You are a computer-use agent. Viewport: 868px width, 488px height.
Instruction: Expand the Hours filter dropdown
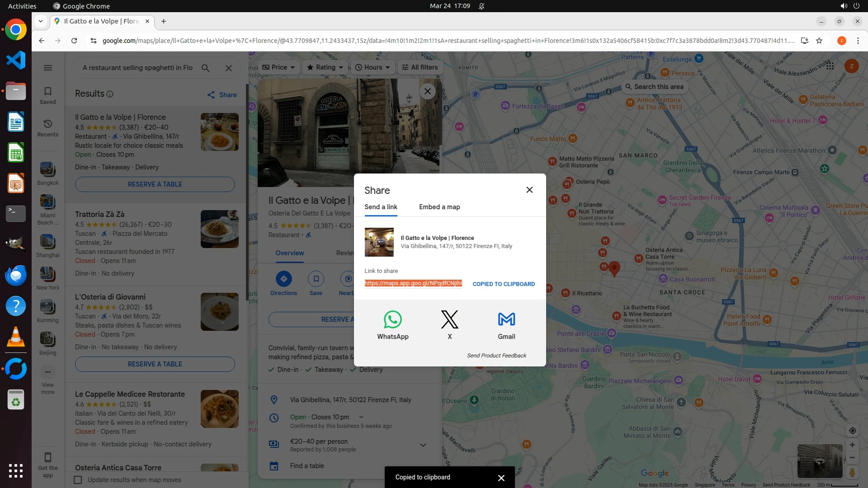click(x=373, y=67)
